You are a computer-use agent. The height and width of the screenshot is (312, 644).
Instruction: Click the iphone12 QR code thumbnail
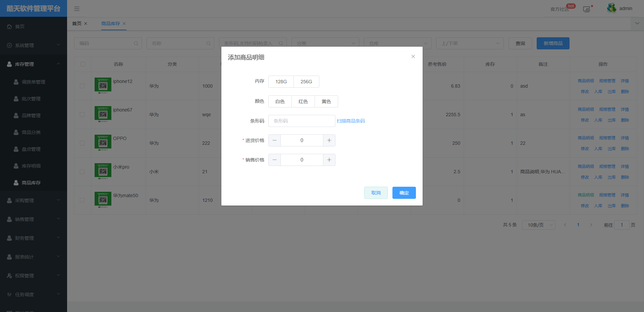pyautogui.click(x=103, y=85)
